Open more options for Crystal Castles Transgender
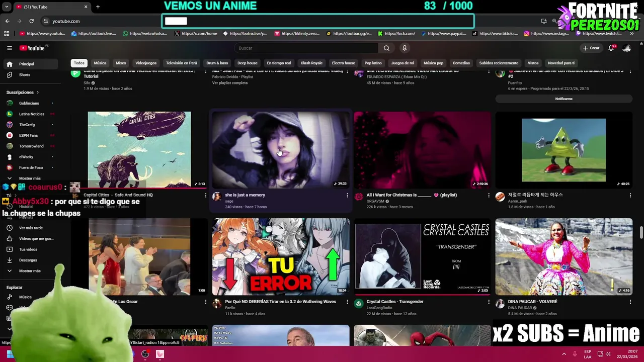This screenshot has height=362, width=644. point(489,302)
